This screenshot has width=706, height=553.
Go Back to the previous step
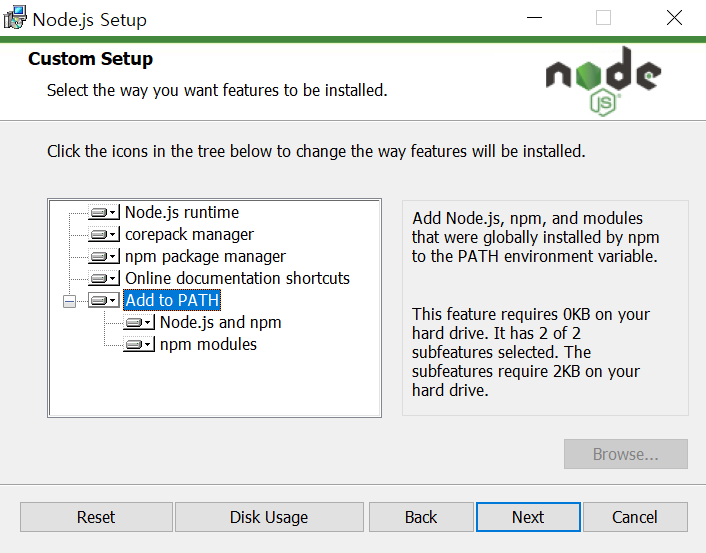pos(421,517)
